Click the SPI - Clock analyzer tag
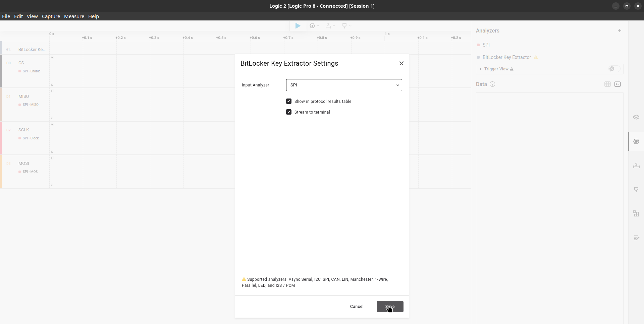This screenshot has width=644, height=324. pyautogui.click(x=29, y=138)
